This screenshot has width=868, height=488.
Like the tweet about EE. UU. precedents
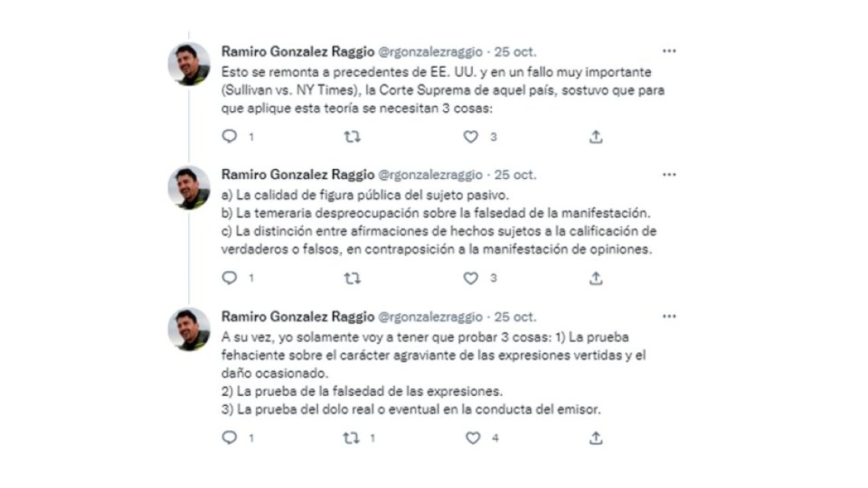click(471, 137)
